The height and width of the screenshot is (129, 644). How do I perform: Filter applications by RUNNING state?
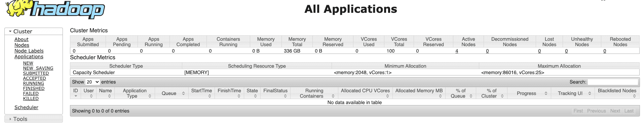33,84
